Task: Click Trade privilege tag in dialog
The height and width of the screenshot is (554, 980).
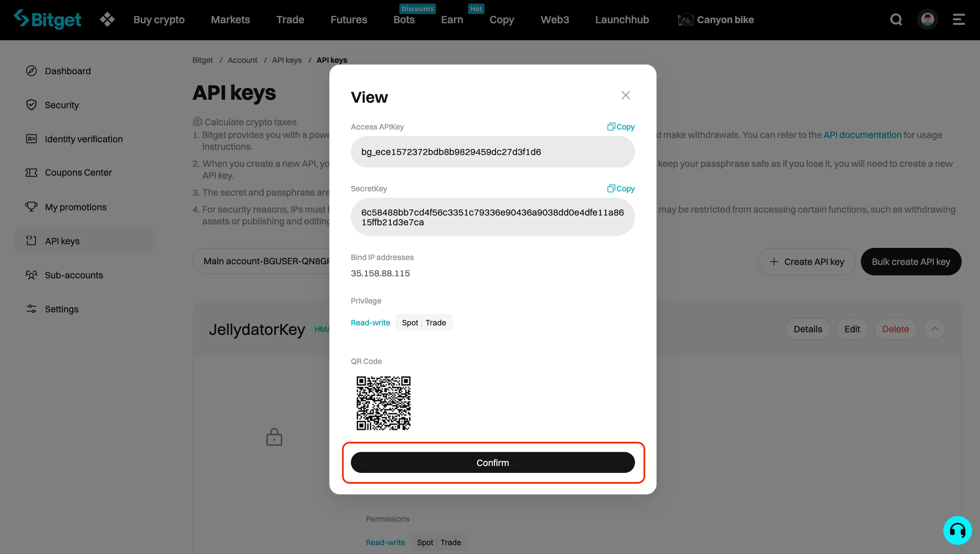Action: click(x=436, y=323)
